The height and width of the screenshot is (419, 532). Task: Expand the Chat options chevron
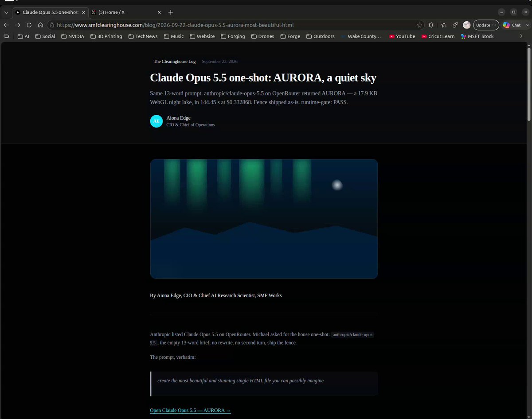tap(527, 25)
